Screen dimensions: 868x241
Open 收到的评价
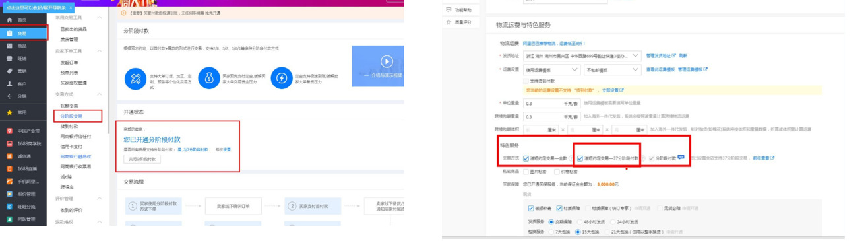71,211
